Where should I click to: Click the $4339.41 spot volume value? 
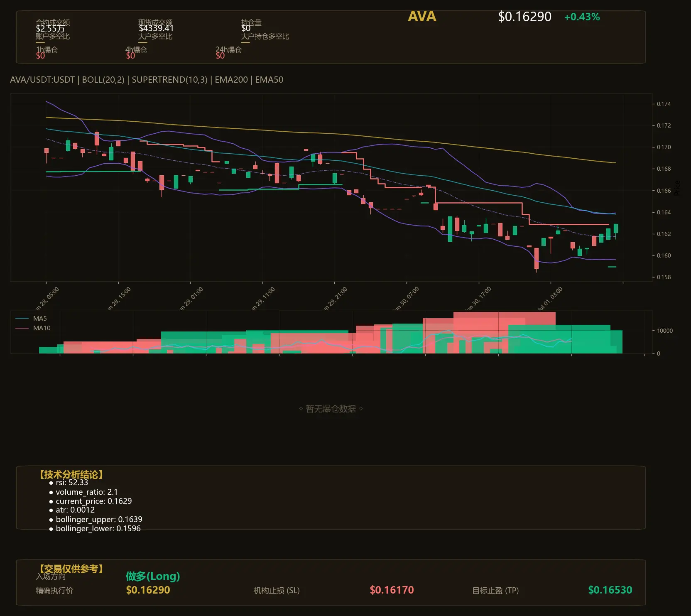click(x=156, y=28)
